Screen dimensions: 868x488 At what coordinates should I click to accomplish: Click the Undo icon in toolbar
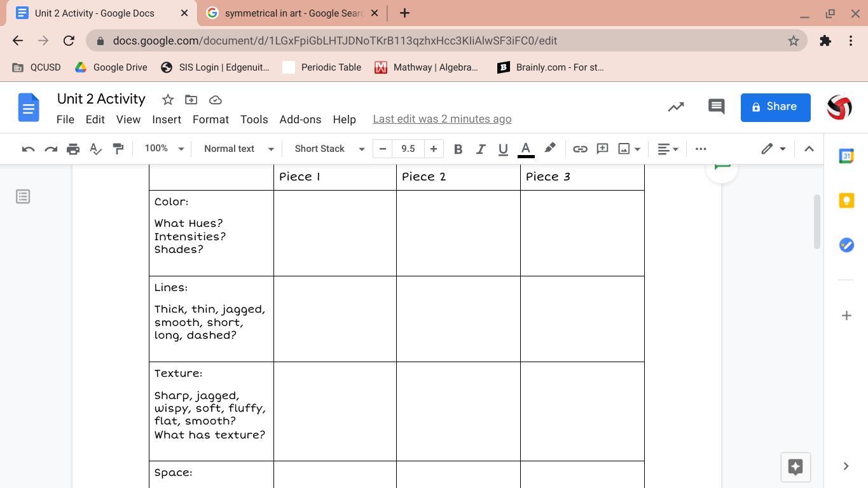[28, 149]
